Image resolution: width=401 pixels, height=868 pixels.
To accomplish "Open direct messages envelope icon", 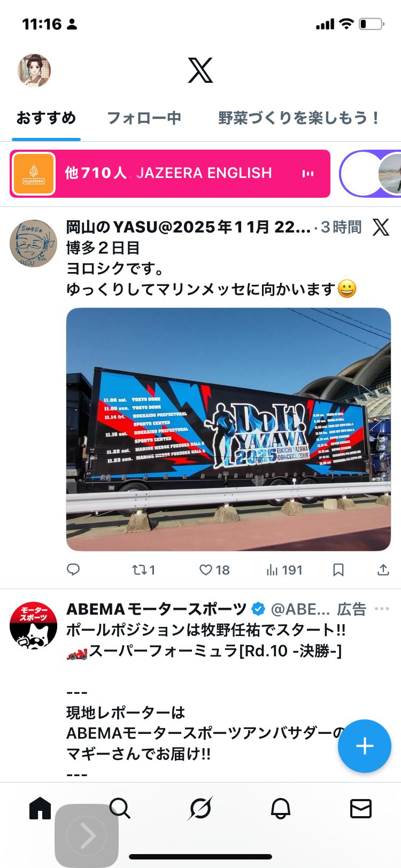I will pos(361,809).
